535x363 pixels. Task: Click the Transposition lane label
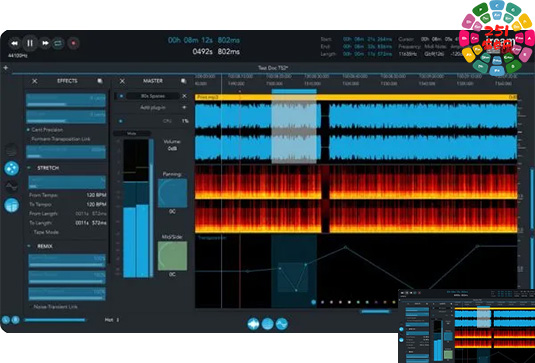point(212,238)
